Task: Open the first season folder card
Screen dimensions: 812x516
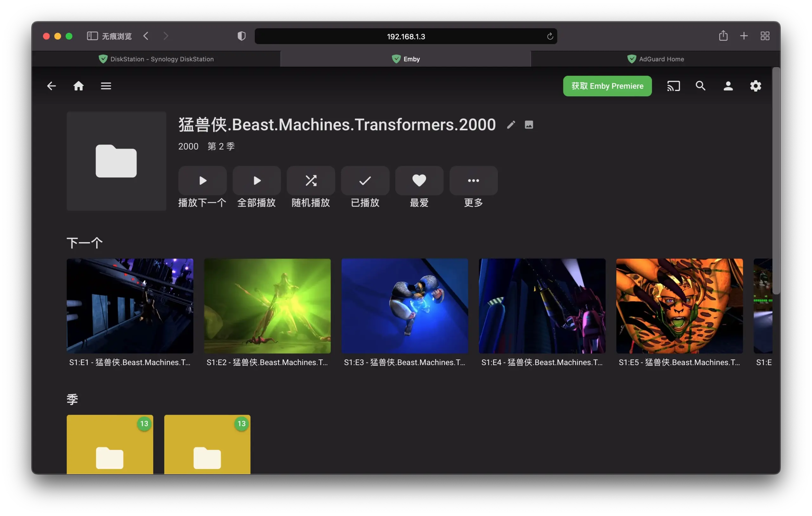Action: click(110, 444)
